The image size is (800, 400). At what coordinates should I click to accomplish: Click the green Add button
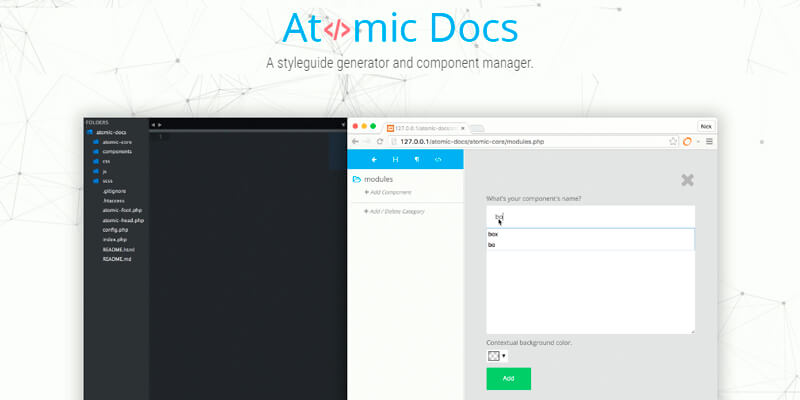(x=509, y=379)
